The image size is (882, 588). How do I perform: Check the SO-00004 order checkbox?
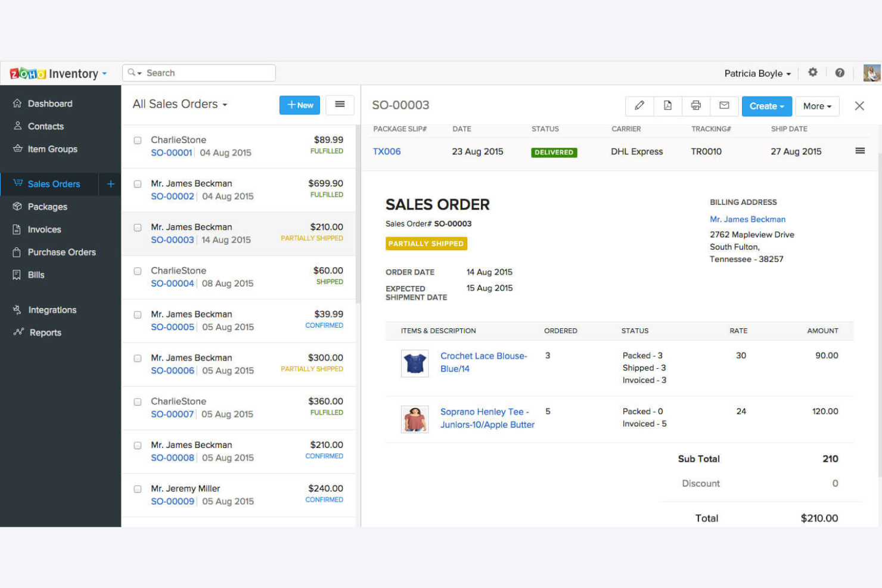click(x=138, y=271)
